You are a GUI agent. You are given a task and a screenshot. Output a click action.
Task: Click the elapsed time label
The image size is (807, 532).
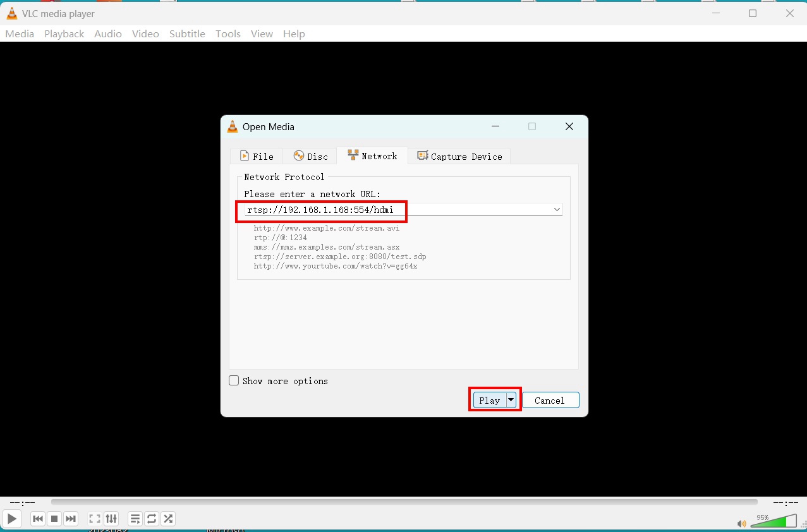coord(23,503)
